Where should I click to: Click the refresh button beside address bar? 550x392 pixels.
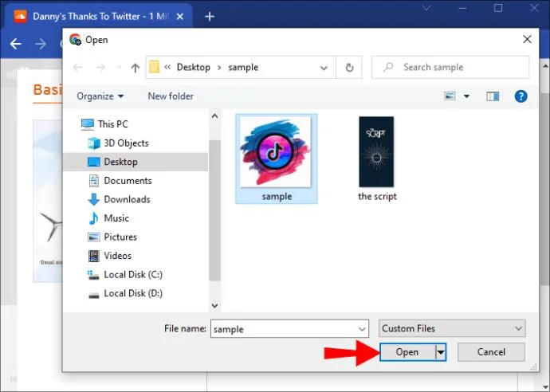[349, 68]
